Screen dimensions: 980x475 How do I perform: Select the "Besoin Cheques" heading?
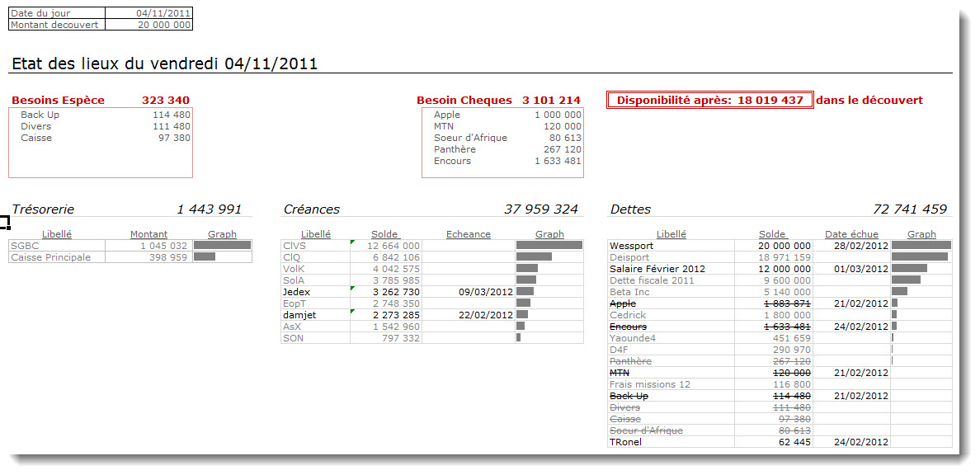click(464, 100)
